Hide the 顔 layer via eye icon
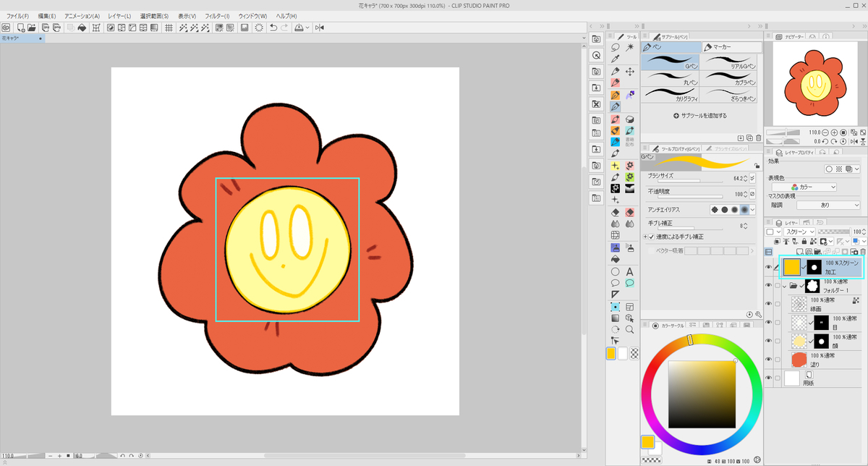Viewport: 868px width, 466px height. coord(769,341)
